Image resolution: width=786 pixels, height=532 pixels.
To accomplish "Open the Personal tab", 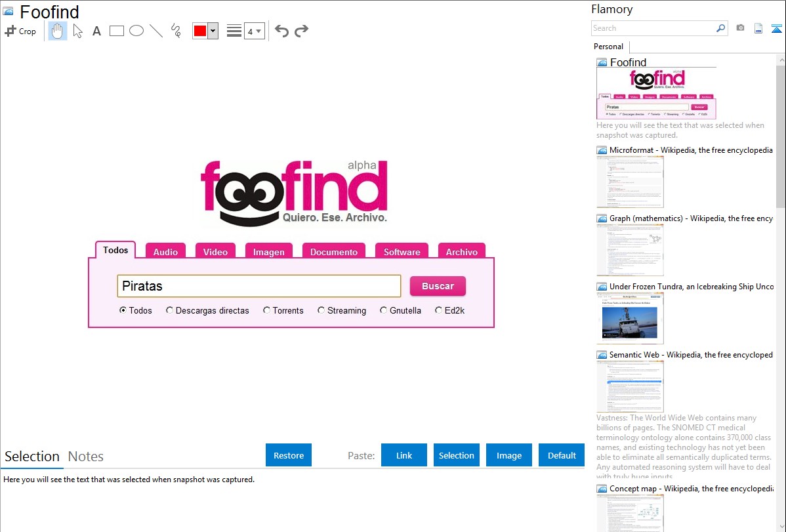I will (609, 47).
